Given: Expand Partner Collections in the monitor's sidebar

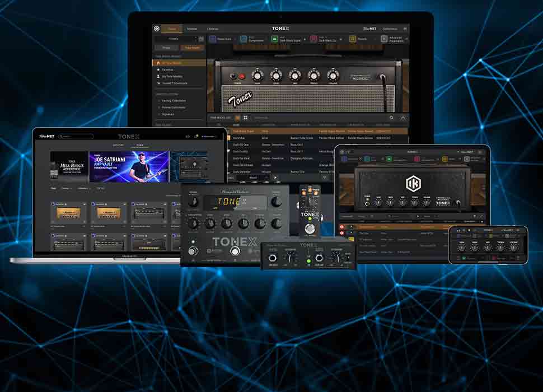Looking at the screenshot, I should pyautogui.click(x=173, y=108).
